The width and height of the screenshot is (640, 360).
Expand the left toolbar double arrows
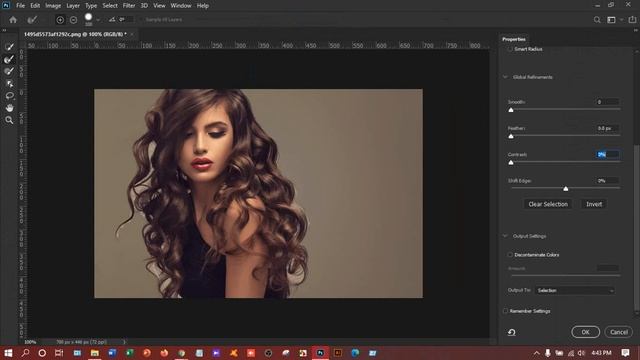(x=4, y=30)
